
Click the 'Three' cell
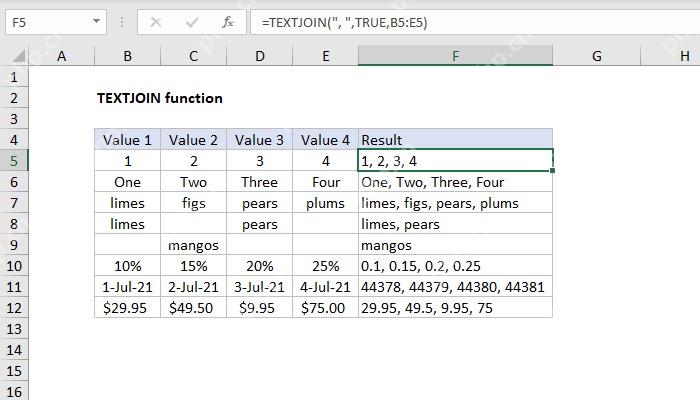(259, 182)
